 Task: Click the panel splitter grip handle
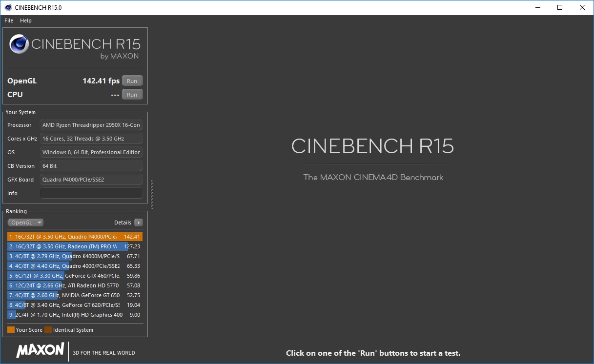[152, 194]
